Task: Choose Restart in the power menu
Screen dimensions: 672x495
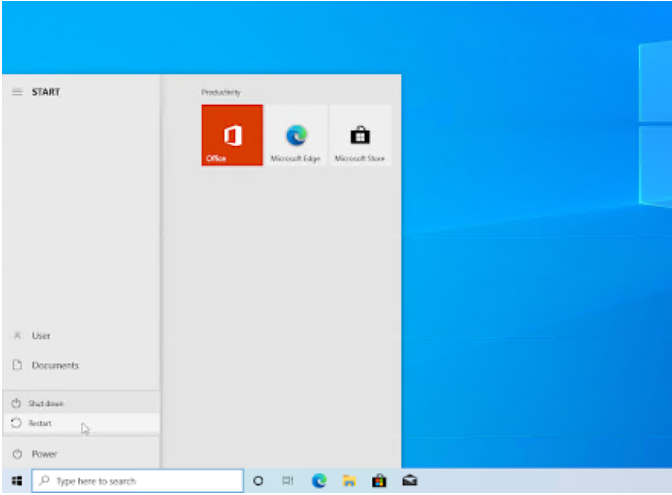Action: [40, 424]
